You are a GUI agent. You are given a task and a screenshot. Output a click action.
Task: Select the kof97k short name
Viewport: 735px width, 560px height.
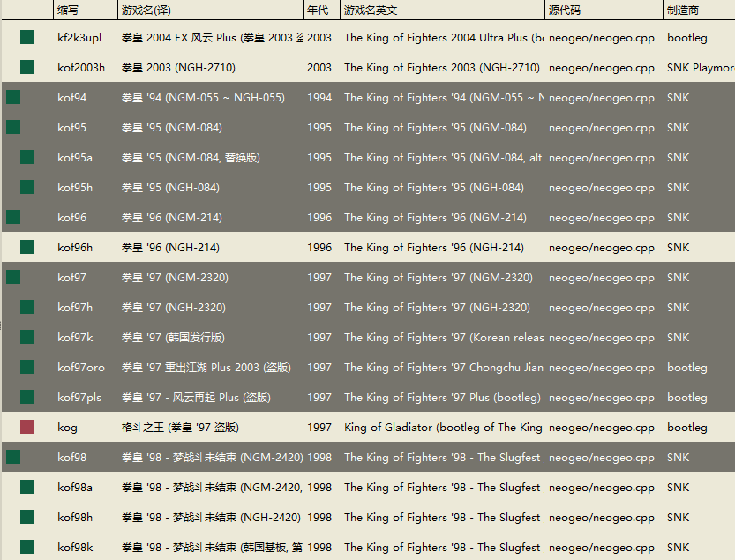(75, 338)
